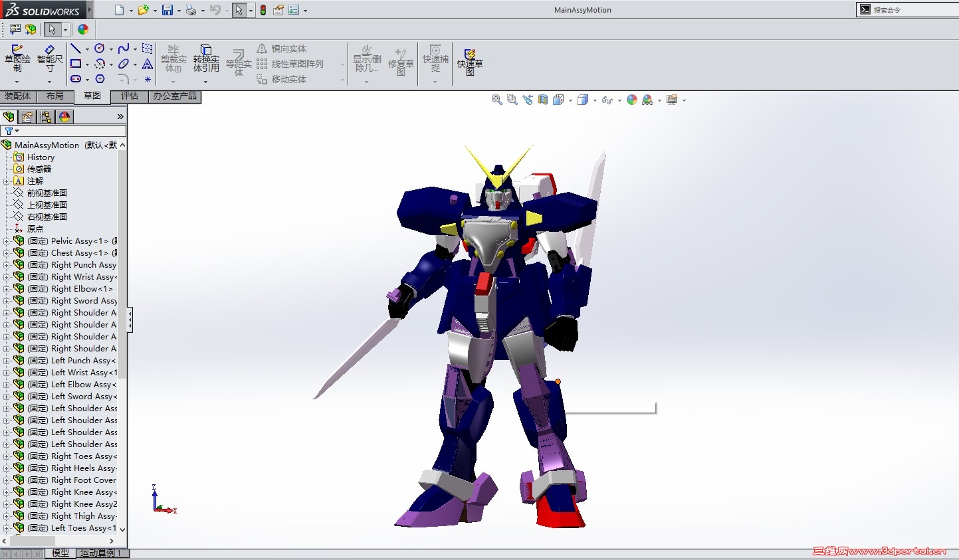Select the Corner Rectangle sketch tool
Viewport: 959px width, 560px height.
pyautogui.click(x=76, y=64)
